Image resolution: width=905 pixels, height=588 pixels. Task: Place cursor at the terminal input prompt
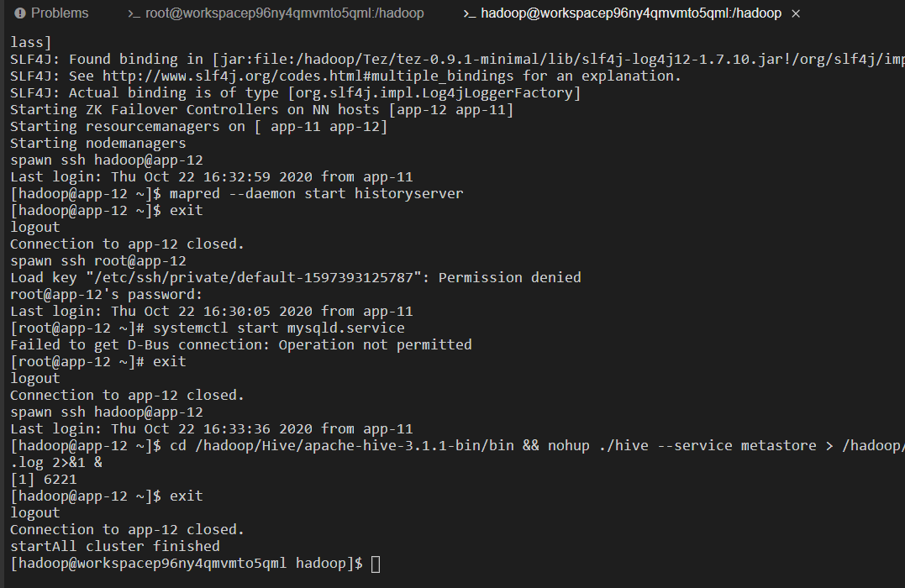point(375,564)
